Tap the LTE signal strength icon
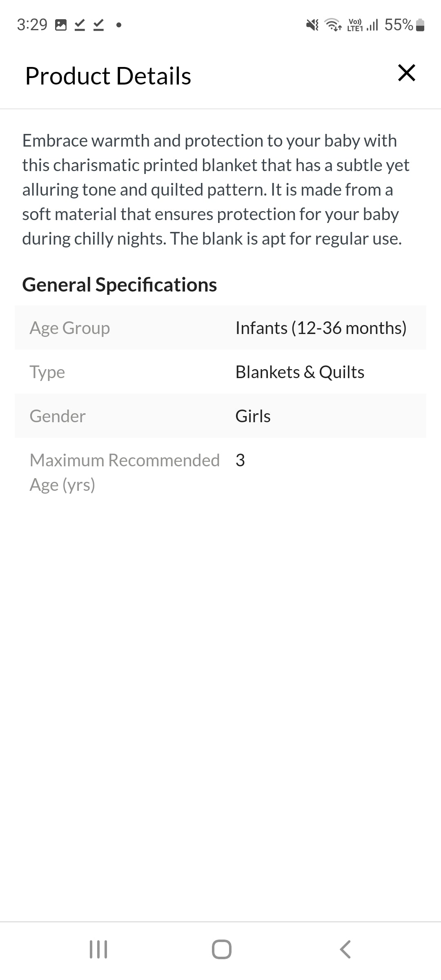The image size is (441, 980). pos(363,25)
